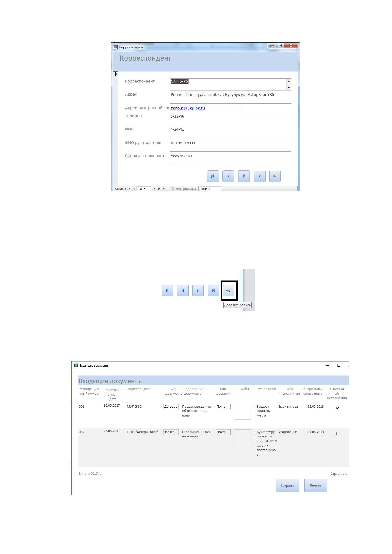
Task: Click the highlighted Добавить запись icon
Action: tap(228, 291)
